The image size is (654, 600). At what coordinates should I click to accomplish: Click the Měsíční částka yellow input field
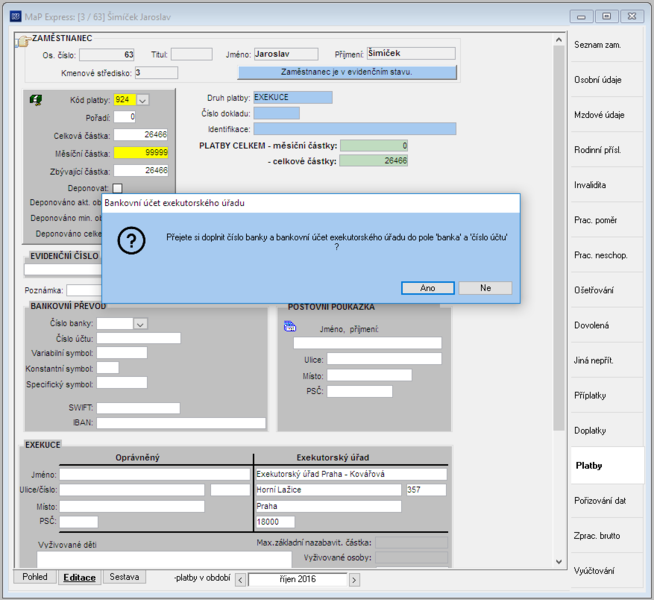[x=141, y=153]
